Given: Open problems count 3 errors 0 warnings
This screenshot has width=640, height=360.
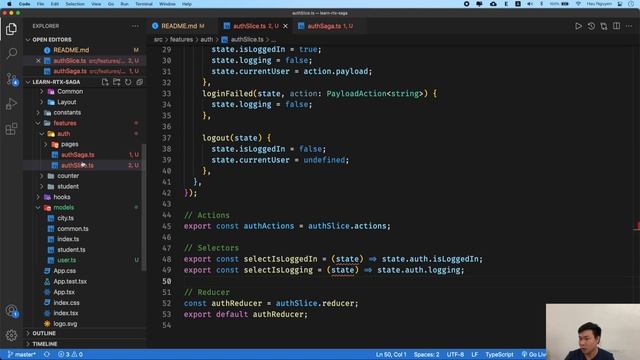Looking at the screenshot, I should click(71, 355).
